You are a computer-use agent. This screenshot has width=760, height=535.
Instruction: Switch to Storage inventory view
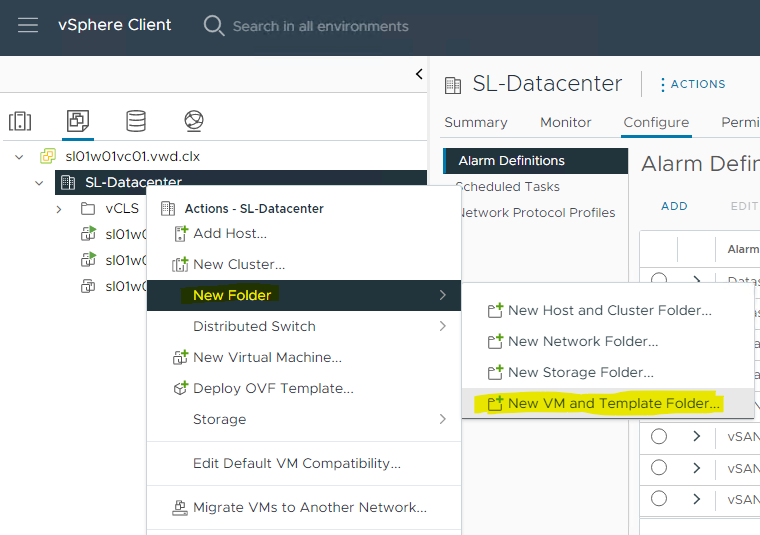coord(136,121)
